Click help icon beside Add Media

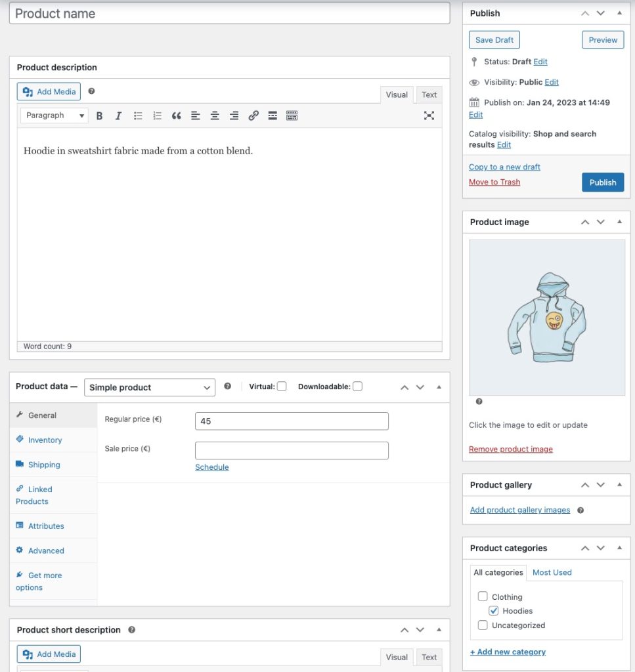pyautogui.click(x=91, y=91)
